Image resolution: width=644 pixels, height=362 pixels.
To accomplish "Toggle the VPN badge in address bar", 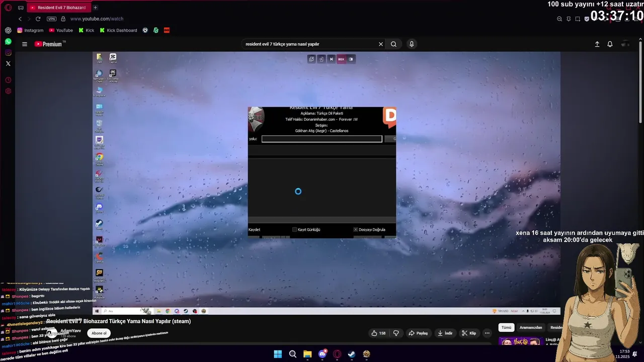I will [51, 19].
